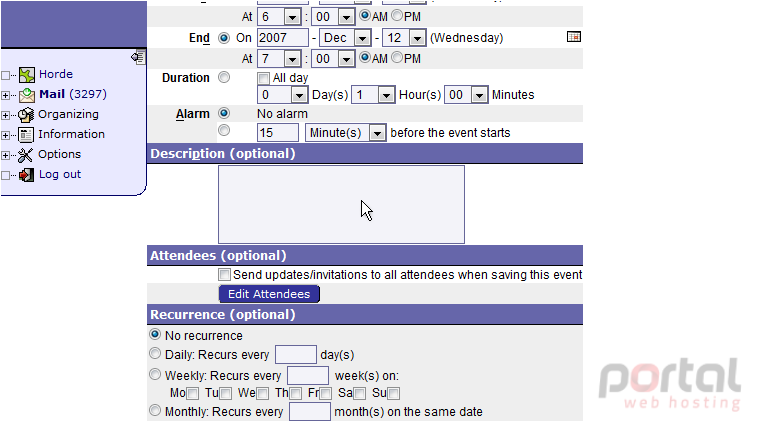The image size is (776, 422).
Task: Select Monthly recurrence on same date radio
Action: click(155, 410)
